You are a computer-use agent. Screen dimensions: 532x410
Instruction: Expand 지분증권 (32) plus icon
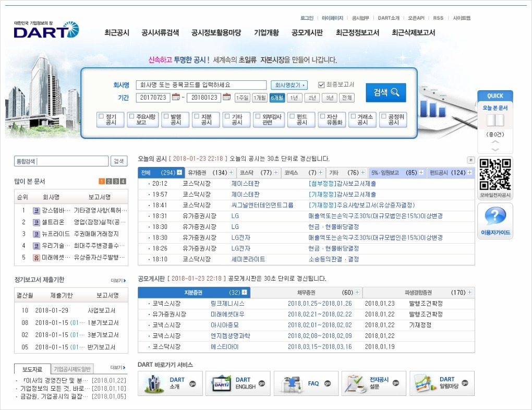(244, 292)
